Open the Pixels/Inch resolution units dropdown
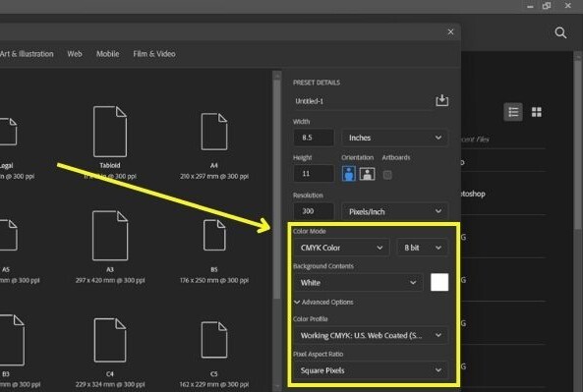The height and width of the screenshot is (392, 583). [394, 211]
